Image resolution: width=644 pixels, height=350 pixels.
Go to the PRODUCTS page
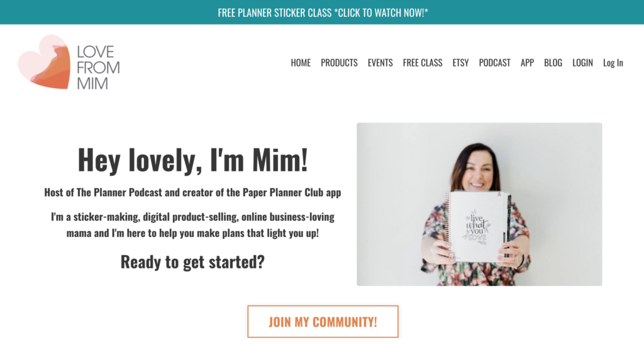[339, 63]
